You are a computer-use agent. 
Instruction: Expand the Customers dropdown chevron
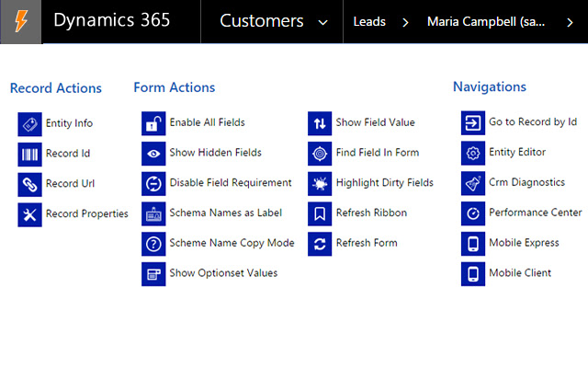click(x=322, y=22)
